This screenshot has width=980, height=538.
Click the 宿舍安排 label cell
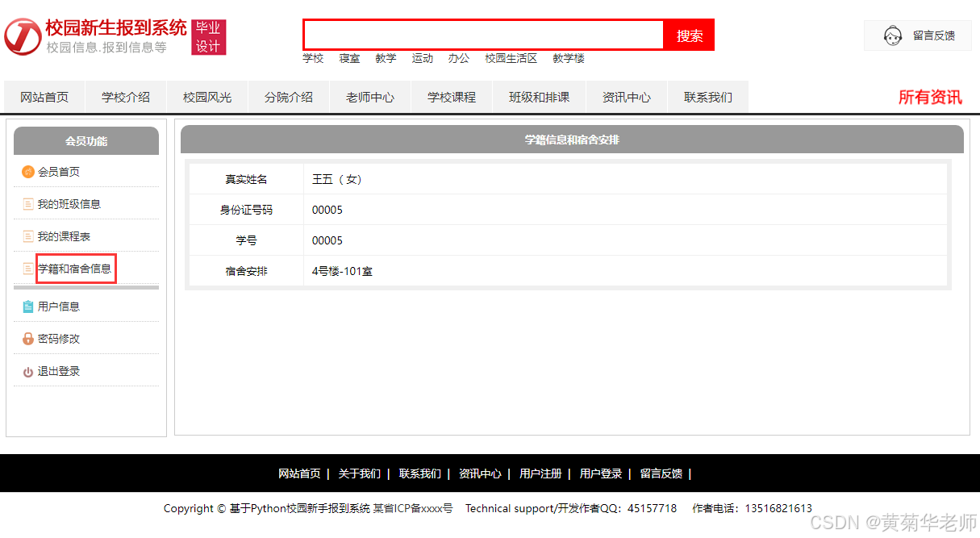tap(246, 271)
